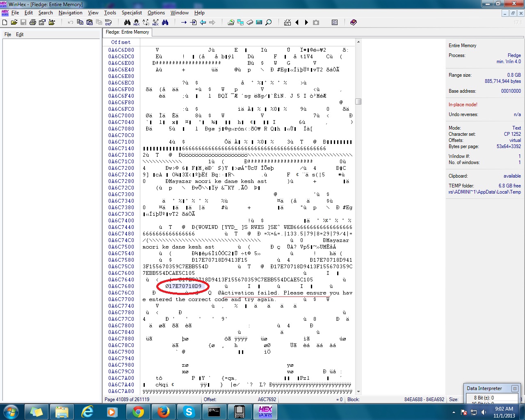Open Internet Explorer from taskbar

(87, 412)
